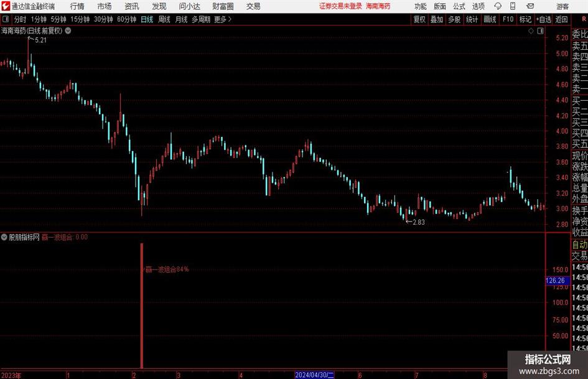Screen dimensions: 588x379
Task: Click 委比 in the quote panel
Action: pyautogui.click(x=580, y=34)
